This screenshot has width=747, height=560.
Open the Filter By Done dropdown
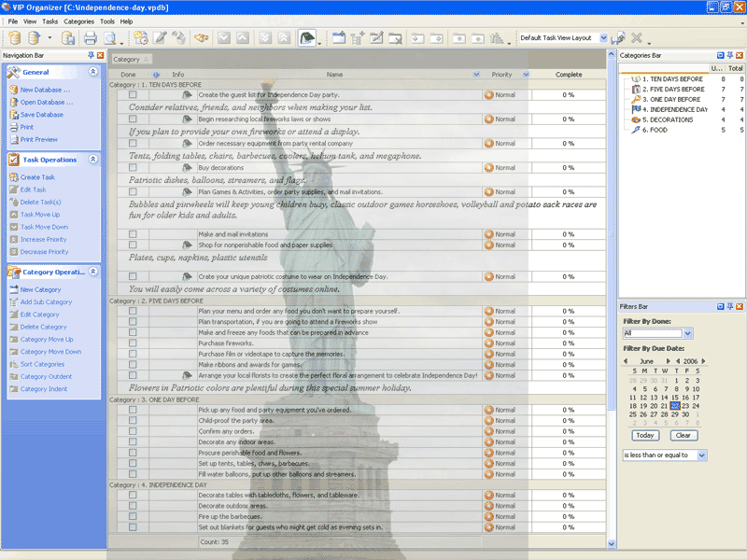[688, 333]
